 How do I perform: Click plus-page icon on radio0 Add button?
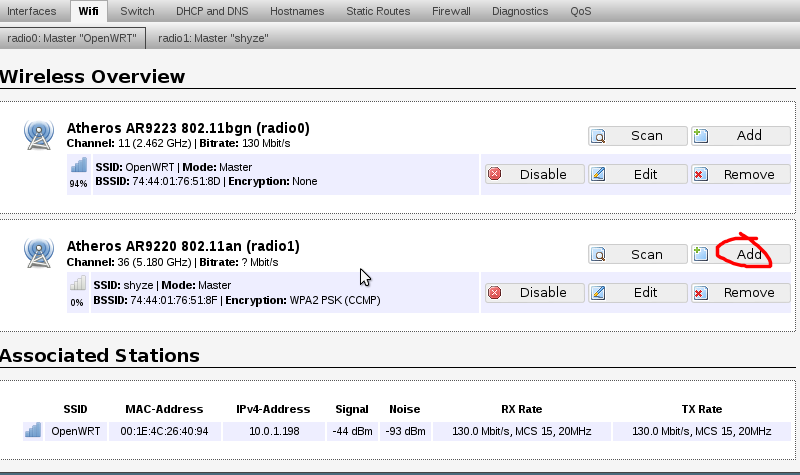tap(701, 136)
